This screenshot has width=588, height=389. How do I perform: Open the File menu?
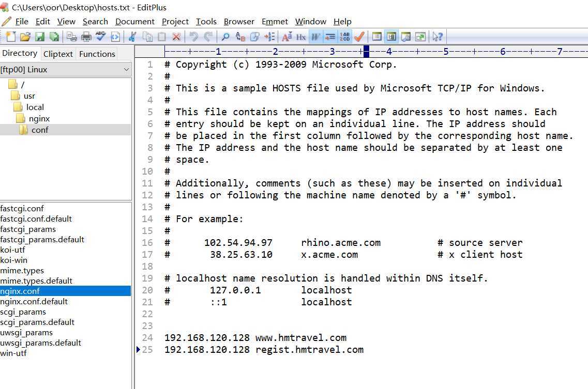22,21
